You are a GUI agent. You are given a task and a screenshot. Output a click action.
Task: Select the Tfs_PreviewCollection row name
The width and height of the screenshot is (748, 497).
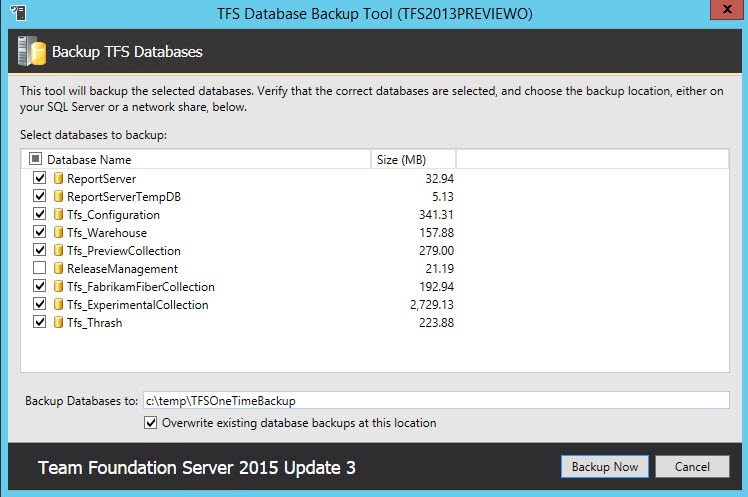coord(124,251)
